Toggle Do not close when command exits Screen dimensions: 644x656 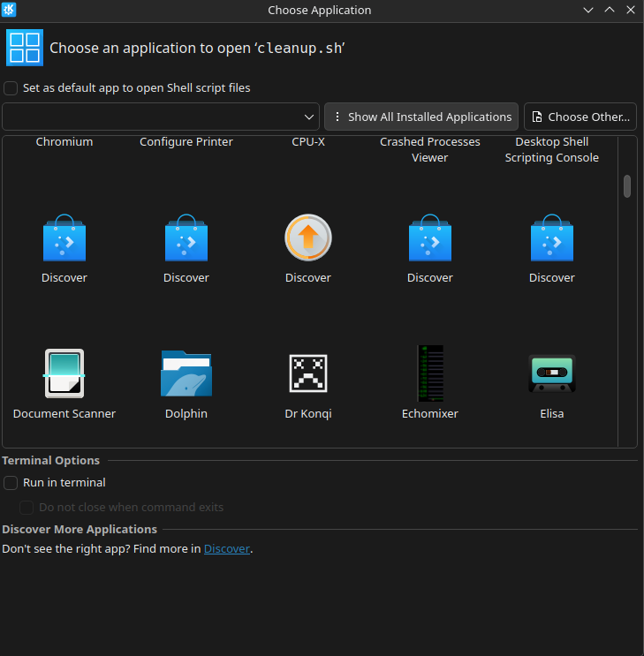27,508
